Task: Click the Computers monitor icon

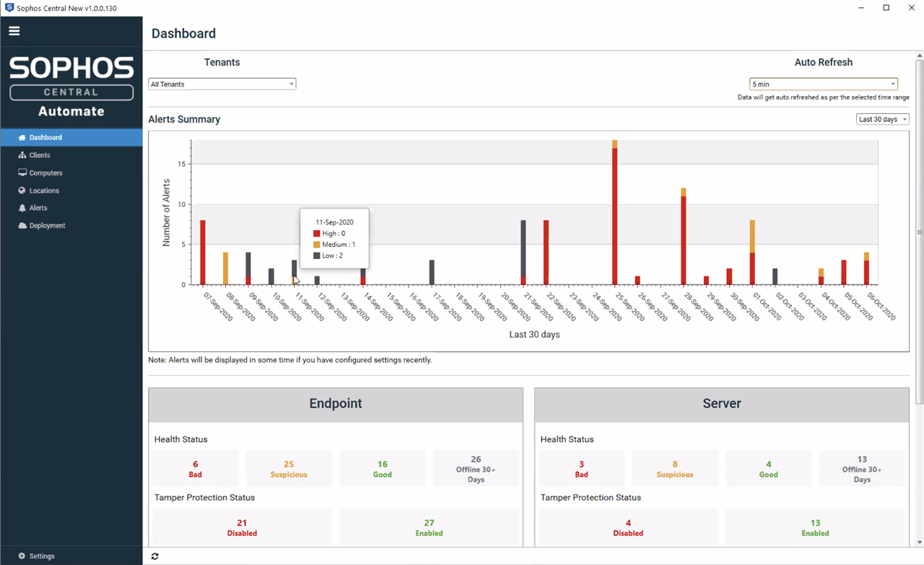Action: coord(22,173)
